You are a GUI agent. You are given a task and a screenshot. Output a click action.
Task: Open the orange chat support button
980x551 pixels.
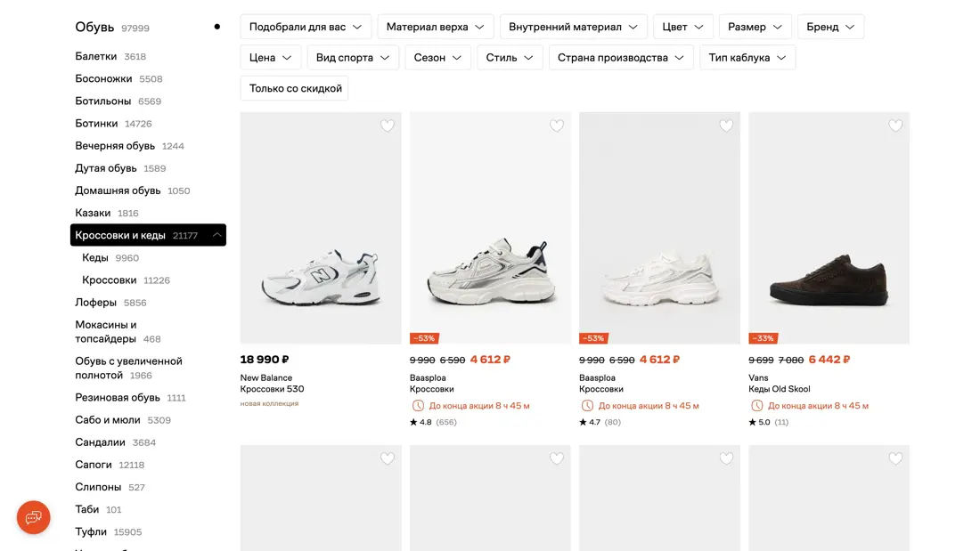click(x=34, y=517)
